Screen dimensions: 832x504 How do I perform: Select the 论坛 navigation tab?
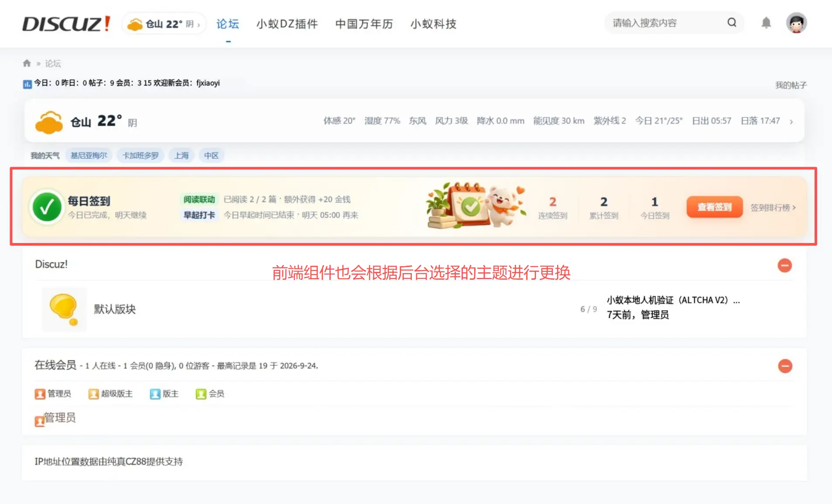pos(228,24)
